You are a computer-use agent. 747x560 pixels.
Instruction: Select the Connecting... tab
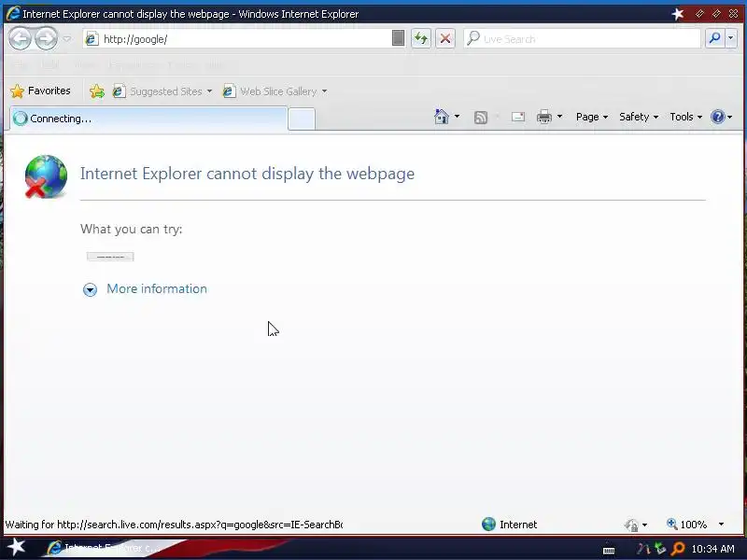[x=148, y=119]
